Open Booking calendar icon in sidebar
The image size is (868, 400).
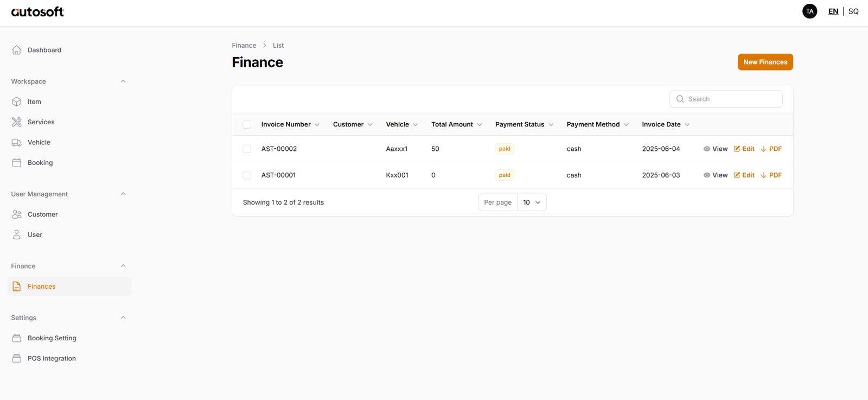[x=17, y=163]
